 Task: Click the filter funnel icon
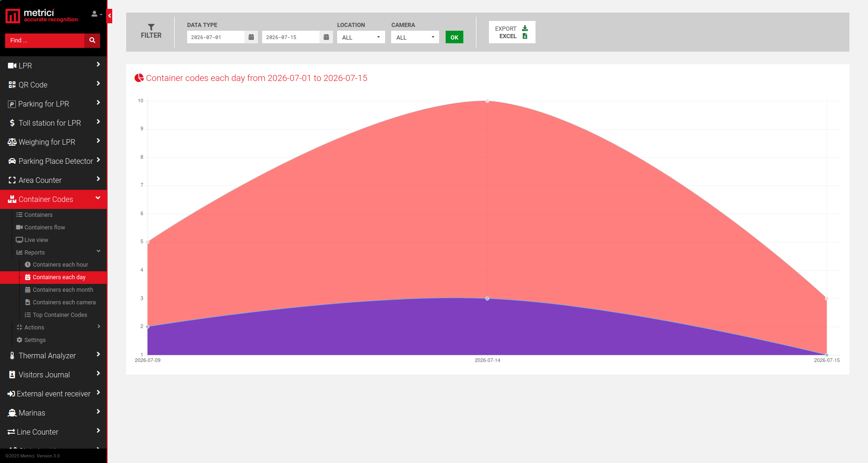151,27
